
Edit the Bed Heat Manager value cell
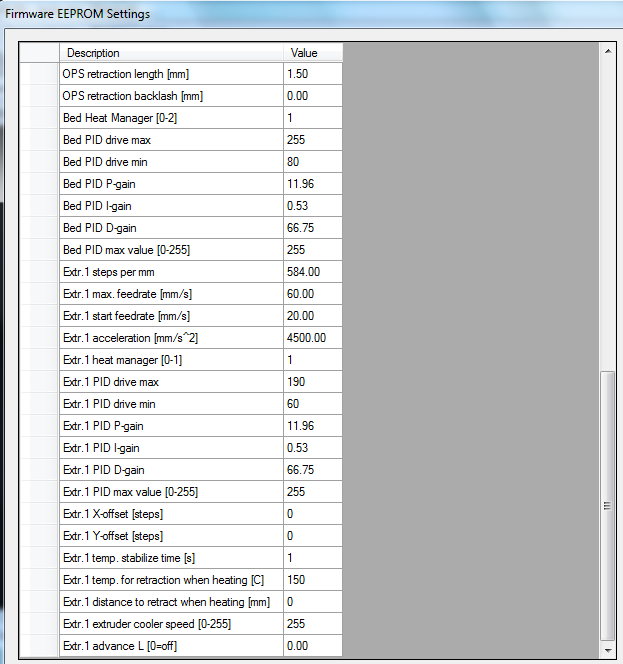click(313, 118)
